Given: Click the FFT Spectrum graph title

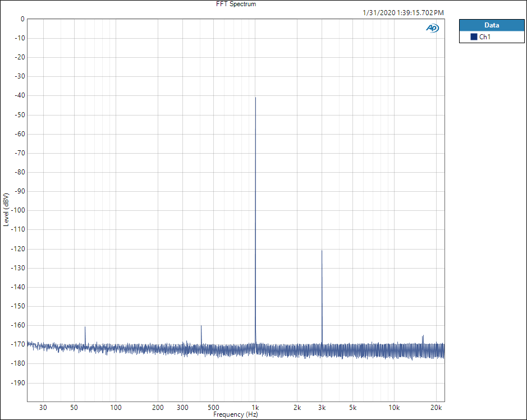Looking at the screenshot, I should coord(236,4).
